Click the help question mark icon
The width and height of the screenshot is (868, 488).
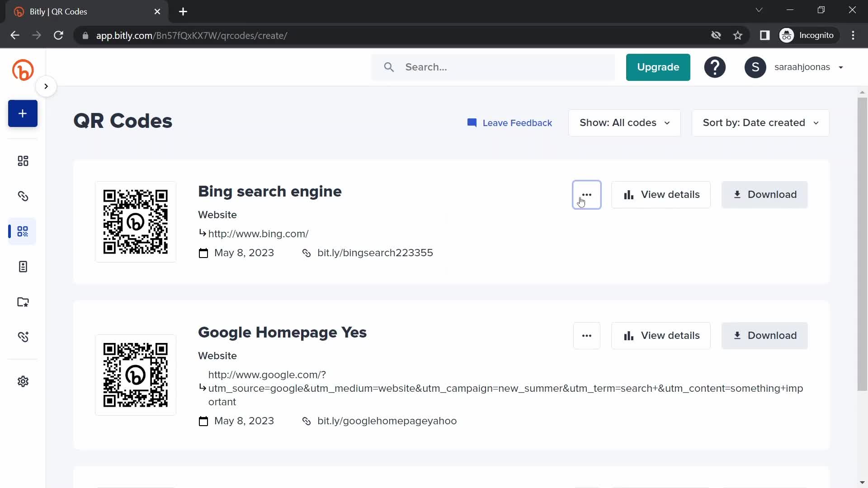click(x=715, y=67)
